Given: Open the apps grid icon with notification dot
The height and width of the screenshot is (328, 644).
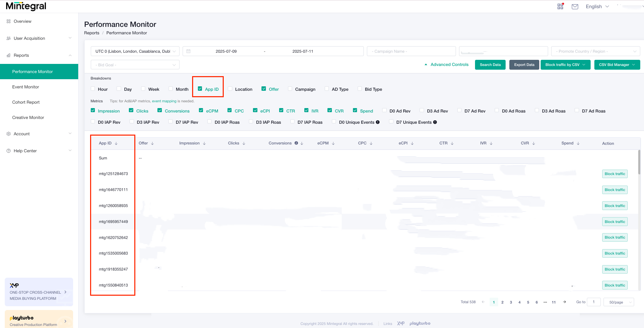Looking at the screenshot, I should point(560,6).
